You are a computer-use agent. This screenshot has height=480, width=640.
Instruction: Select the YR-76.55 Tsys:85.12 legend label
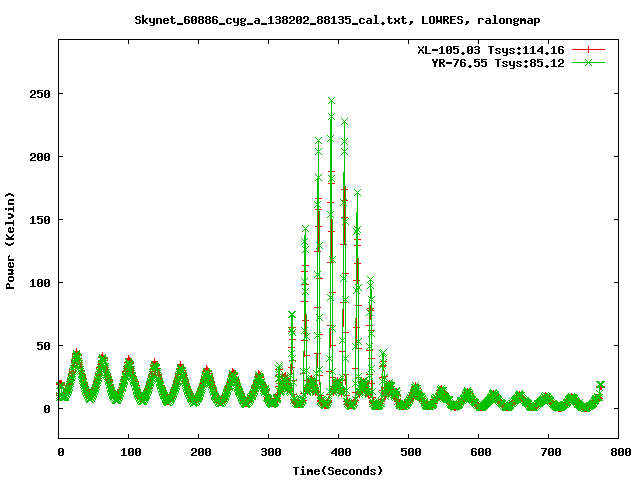click(x=498, y=63)
